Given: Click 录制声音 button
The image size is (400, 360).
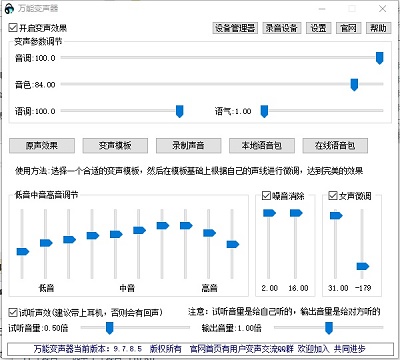Looking at the screenshot, I should (188, 146).
